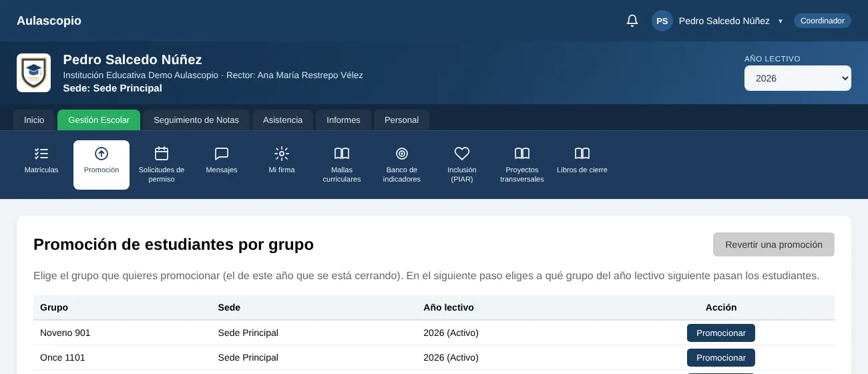
Task: Open the user menu arrow beside Pedro Salcedo Núñez
Action: [780, 21]
